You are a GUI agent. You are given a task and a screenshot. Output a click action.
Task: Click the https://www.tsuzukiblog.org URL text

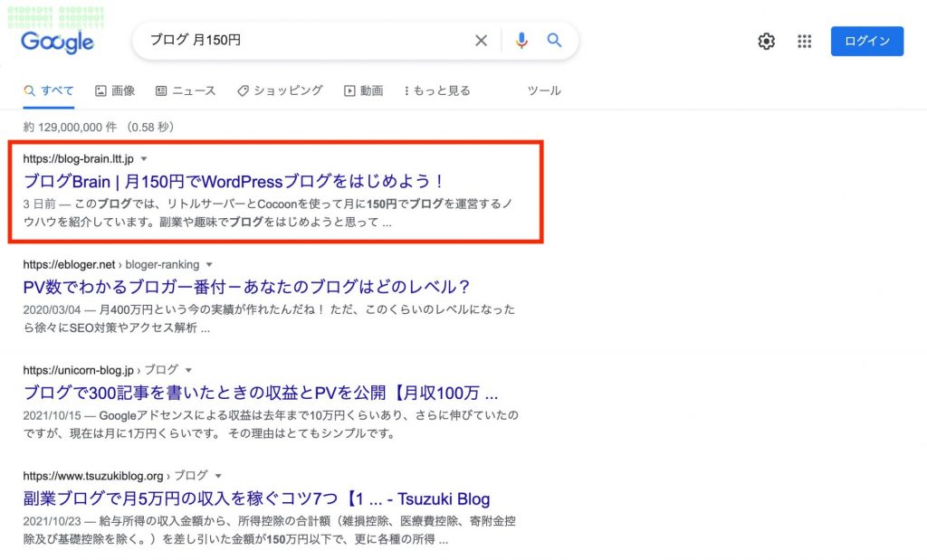click(x=93, y=476)
